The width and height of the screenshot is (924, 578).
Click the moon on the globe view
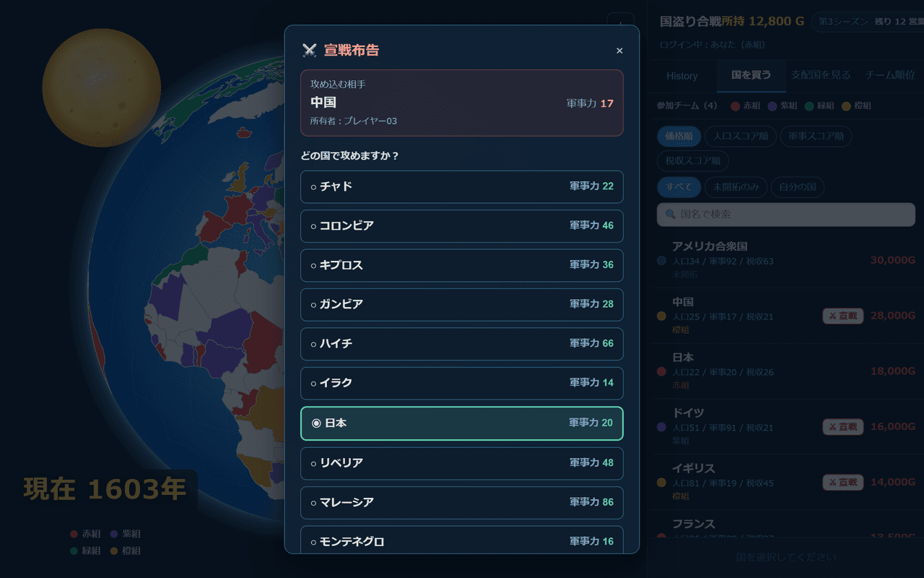tap(101, 88)
